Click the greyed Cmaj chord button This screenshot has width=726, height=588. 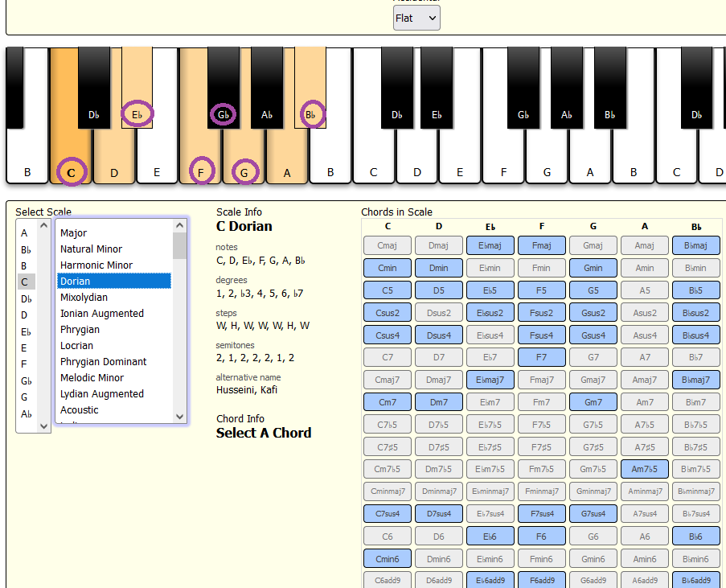click(x=388, y=245)
